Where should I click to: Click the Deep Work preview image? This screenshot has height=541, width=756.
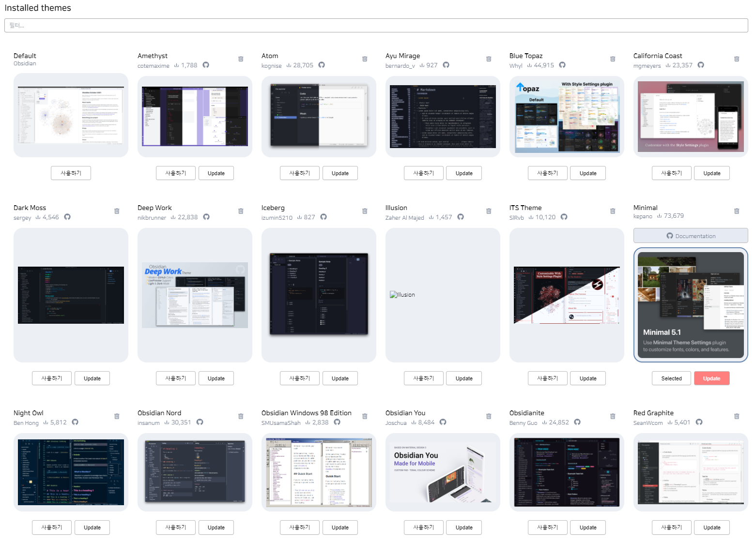tap(195, 295)
